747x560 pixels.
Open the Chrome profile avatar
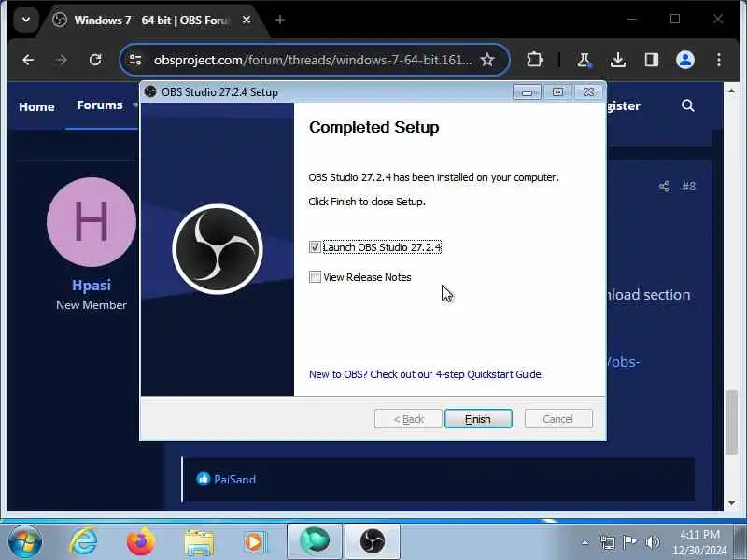(x=685, y=60)
